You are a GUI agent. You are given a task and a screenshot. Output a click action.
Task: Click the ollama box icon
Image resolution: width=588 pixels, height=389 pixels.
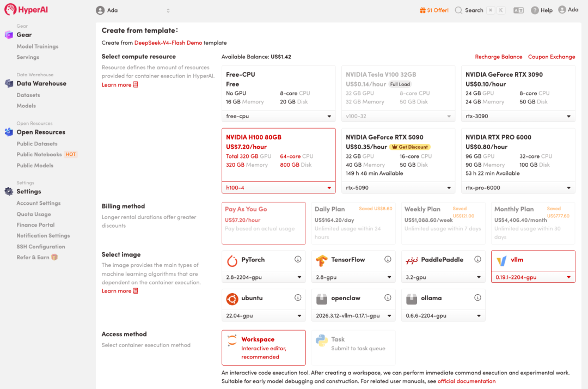click(x=412, y=299)
